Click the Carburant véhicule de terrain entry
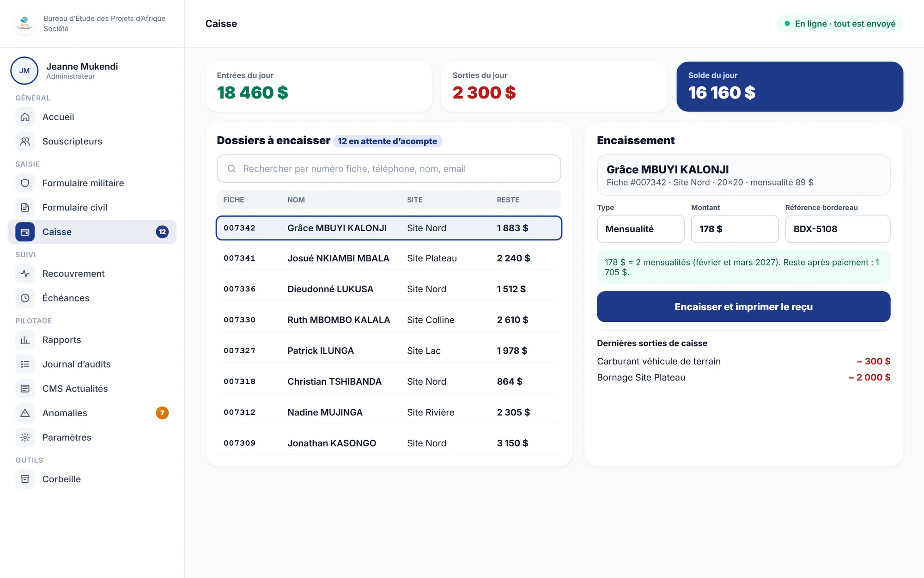The height and width of the screenshot is (578, 924). 743,361
